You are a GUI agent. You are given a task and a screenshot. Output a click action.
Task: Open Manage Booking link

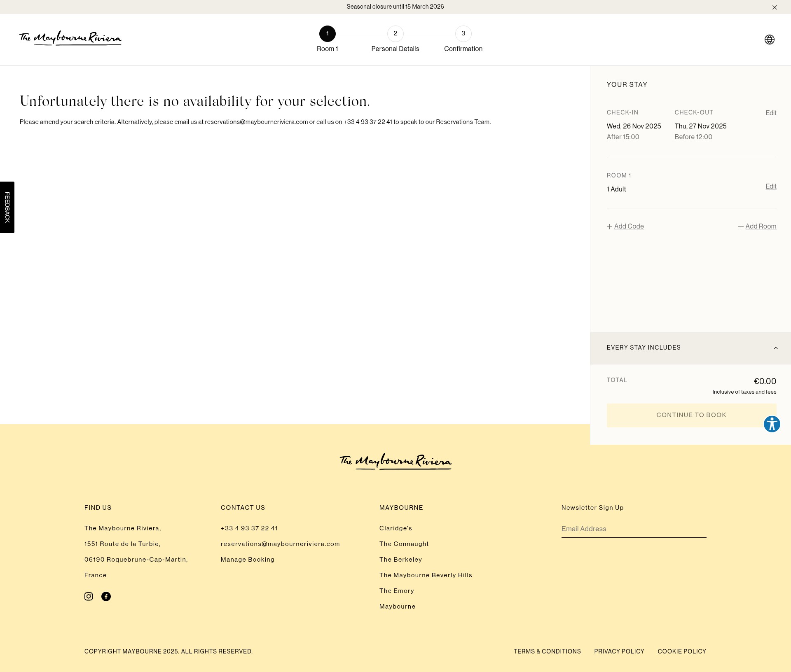[248, 560]
